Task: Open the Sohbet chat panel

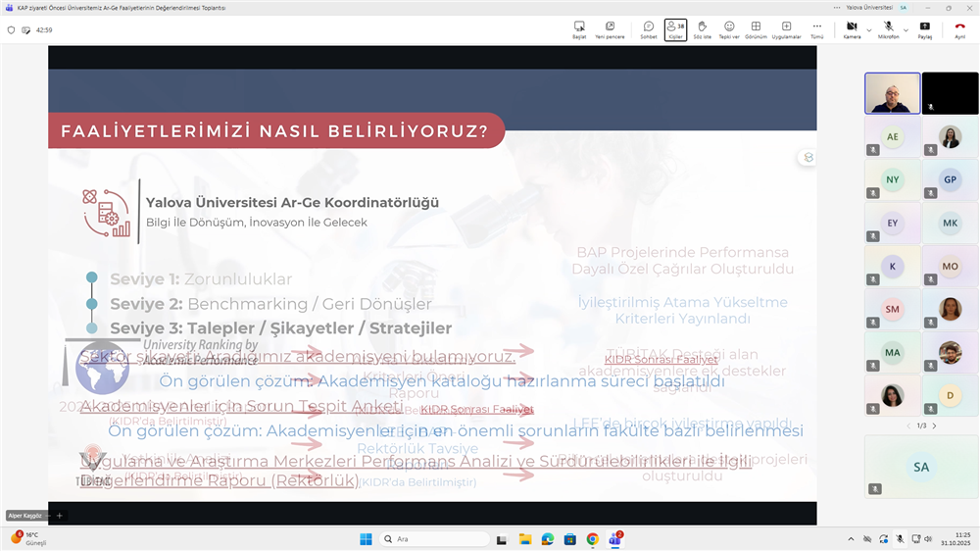Action: (648, 29)
